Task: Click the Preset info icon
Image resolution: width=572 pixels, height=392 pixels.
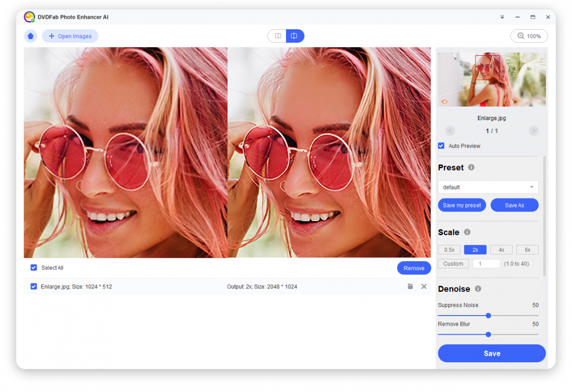Action: (471, 167)
